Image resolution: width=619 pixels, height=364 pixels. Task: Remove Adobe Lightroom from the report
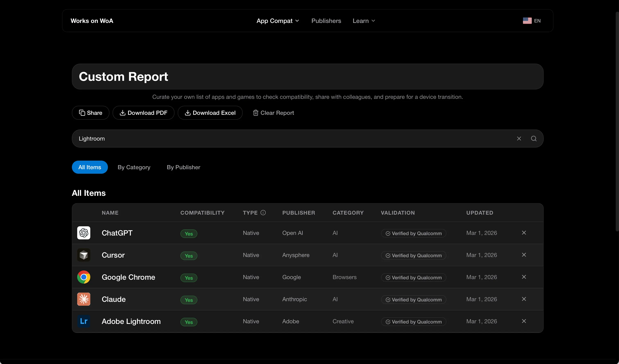point(524,321)
